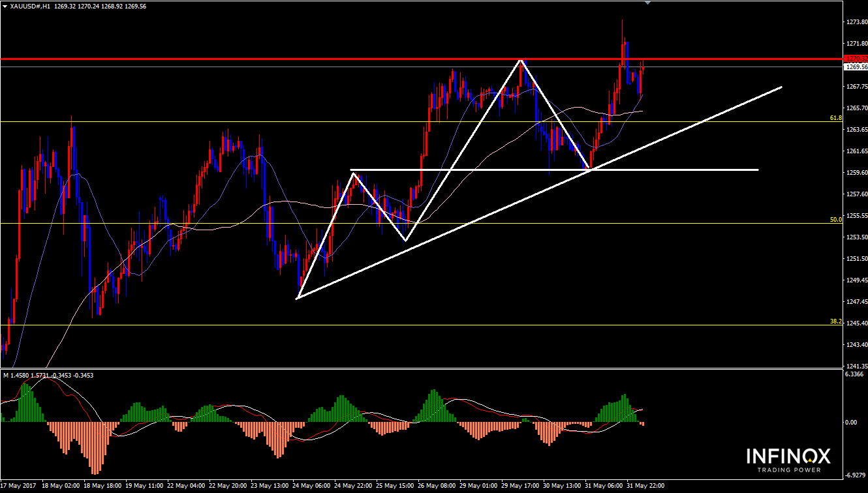Click the 19 May 11:00 time label
Image resolution: width=868 pixels, height=493 pixels.
tap(145, 486)
